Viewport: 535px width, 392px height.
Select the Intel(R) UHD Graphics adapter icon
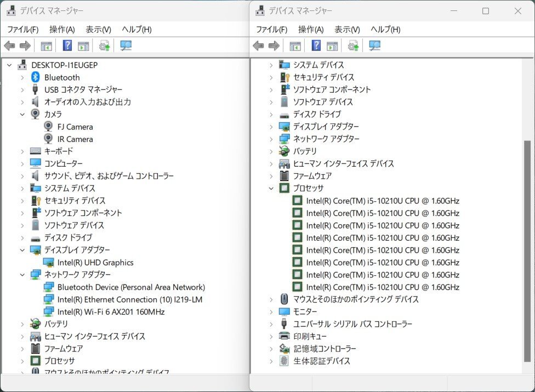(x=49, y=263)
